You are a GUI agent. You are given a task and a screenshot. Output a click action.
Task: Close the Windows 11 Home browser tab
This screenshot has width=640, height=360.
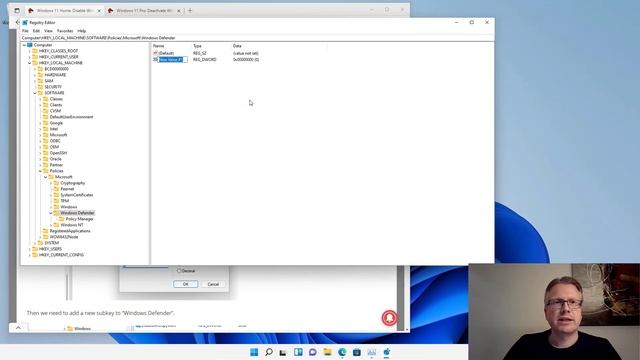(x=99, y=11)
